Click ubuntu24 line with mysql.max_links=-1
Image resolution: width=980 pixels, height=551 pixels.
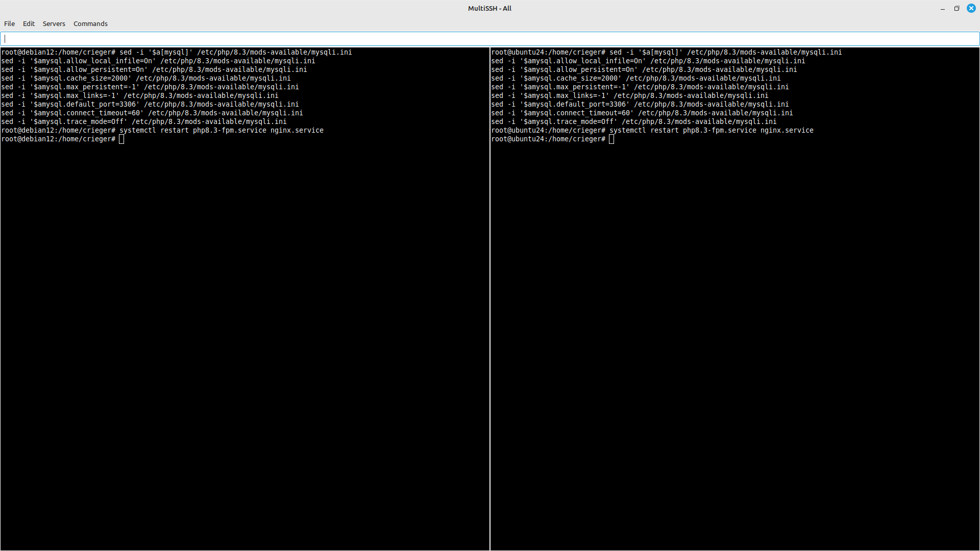tap(630, 95)
